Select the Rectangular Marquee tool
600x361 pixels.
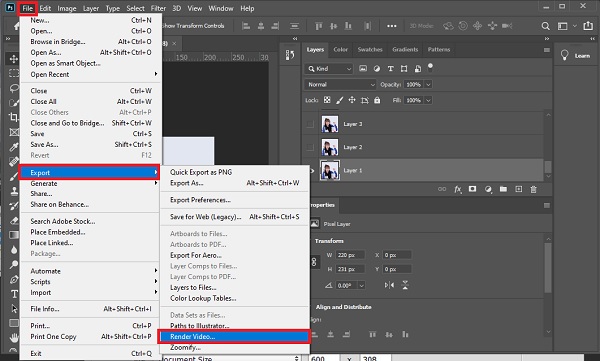pyautogui.click(x=14, y=73)
